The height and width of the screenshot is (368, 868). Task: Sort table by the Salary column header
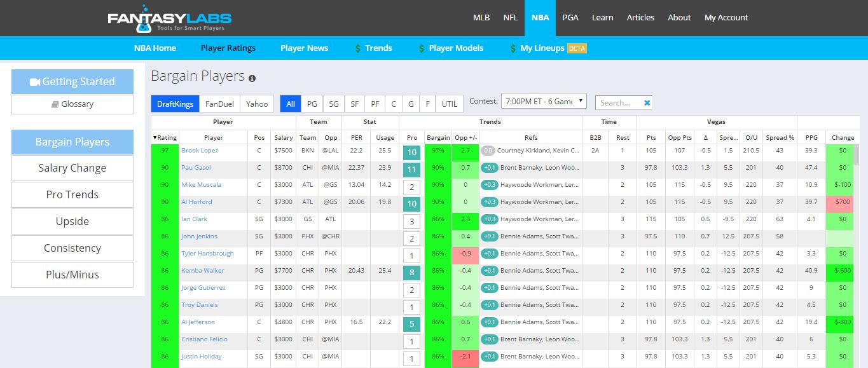[284, 137]
